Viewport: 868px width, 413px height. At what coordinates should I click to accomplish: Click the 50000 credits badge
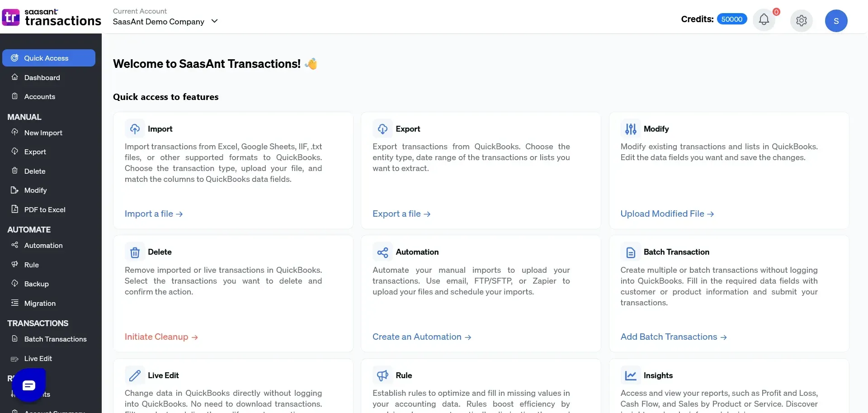click(x=731, y=19)
